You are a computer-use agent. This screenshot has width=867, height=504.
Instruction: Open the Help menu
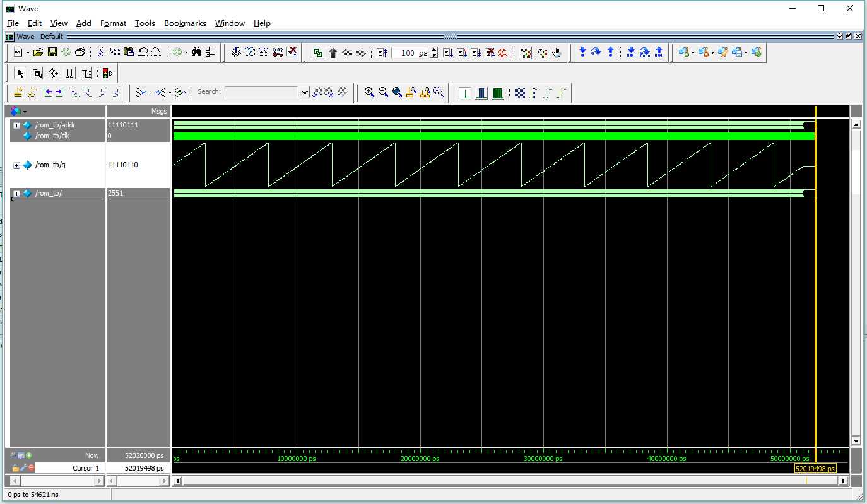click(x=262, y=23)
